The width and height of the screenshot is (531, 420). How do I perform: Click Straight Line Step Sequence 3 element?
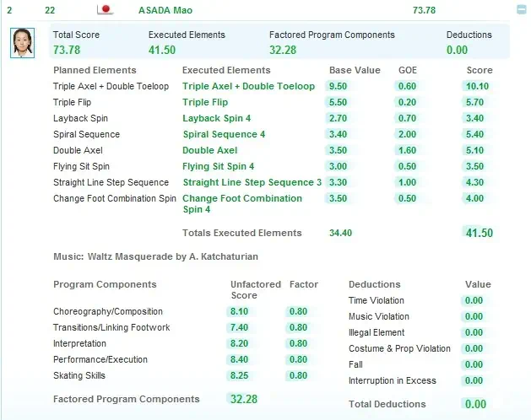coord(252,182)
